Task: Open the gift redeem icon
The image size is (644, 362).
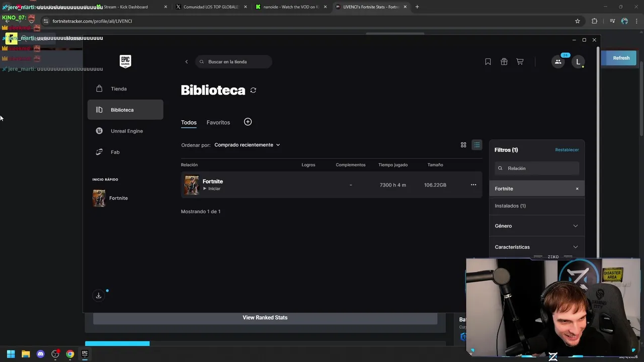Action: coord(504,62)
